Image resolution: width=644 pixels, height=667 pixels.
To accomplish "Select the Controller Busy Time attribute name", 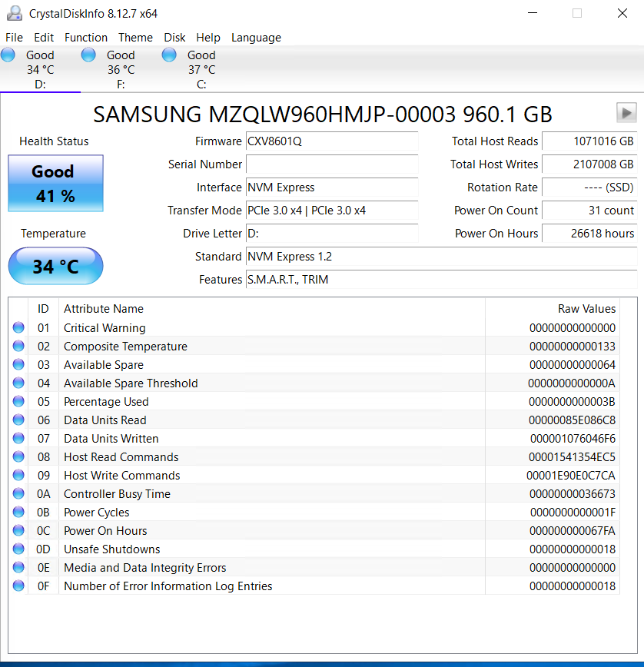I will pyautogui.click(x=117, y=494).
